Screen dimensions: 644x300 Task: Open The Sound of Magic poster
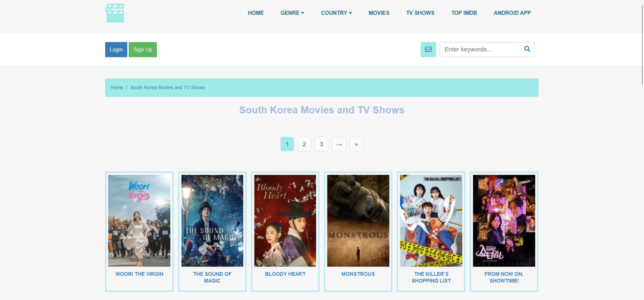click(x=212, y=221)
